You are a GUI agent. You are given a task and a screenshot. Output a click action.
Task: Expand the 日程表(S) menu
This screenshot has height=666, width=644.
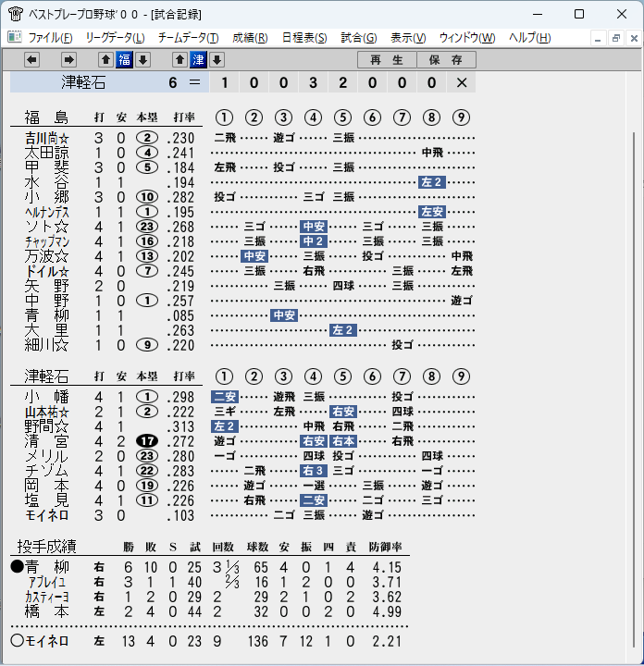tap(304, 38)
